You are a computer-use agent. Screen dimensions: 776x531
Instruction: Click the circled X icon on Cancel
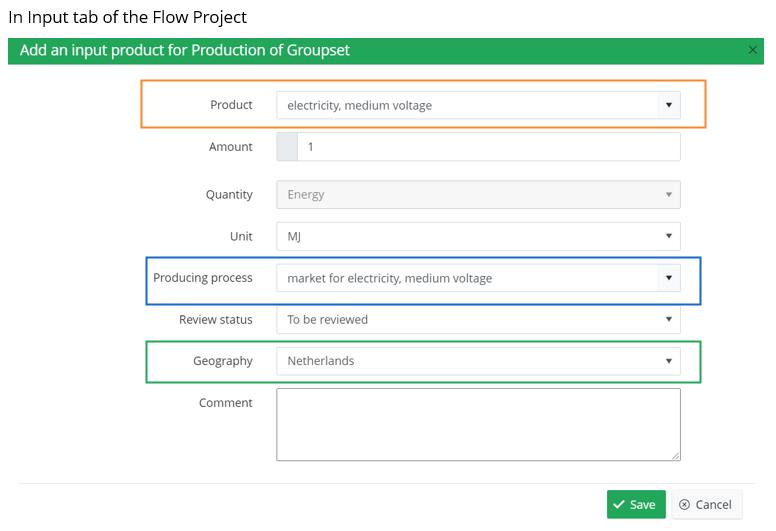[x=684, y=504]
